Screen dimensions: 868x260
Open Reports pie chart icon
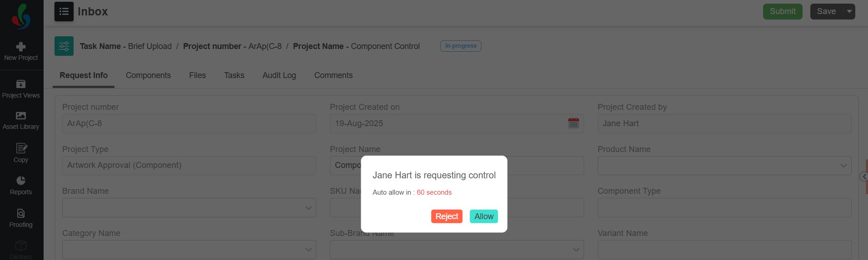click(x=21, y=180)
